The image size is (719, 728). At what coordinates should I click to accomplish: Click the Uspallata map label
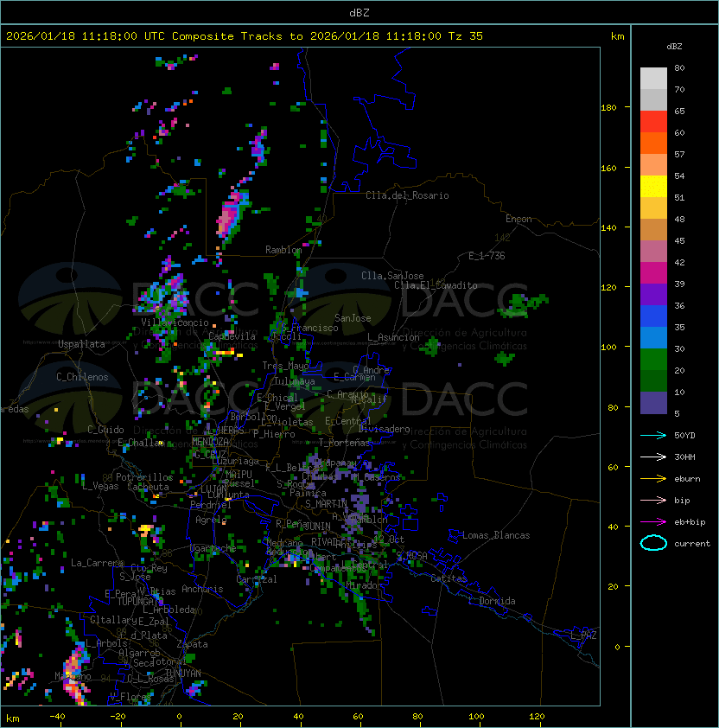[x=81, y=344]
